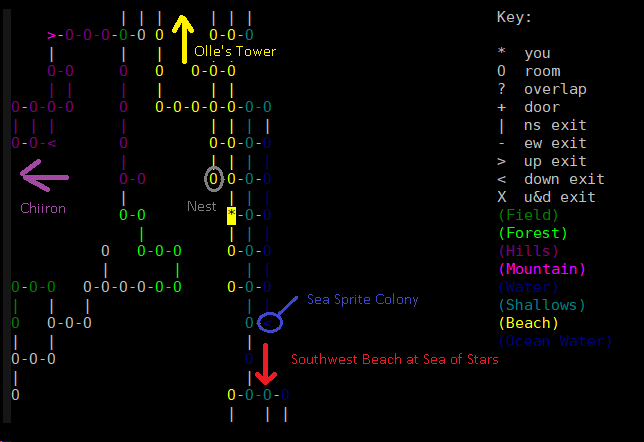Click '| ns exit' entry in the Key
This screenshot has width=644, height=442.
pos(542,125)
